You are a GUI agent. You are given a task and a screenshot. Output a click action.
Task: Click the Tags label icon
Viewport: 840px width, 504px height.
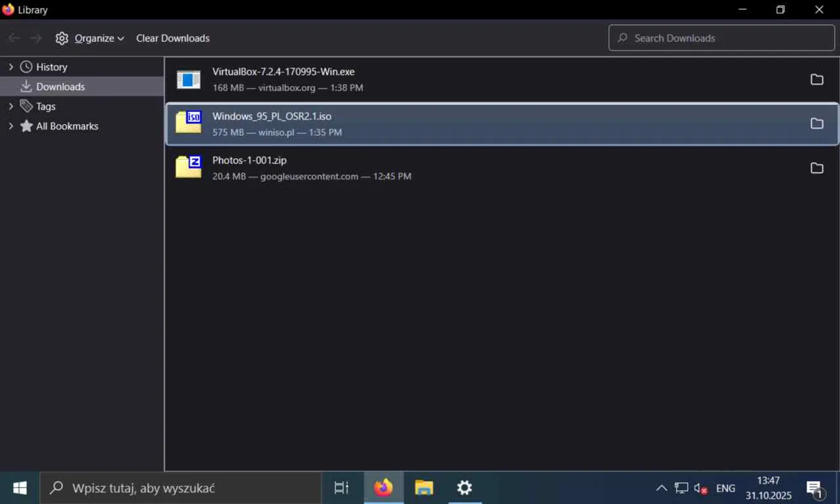coord(26,106)
